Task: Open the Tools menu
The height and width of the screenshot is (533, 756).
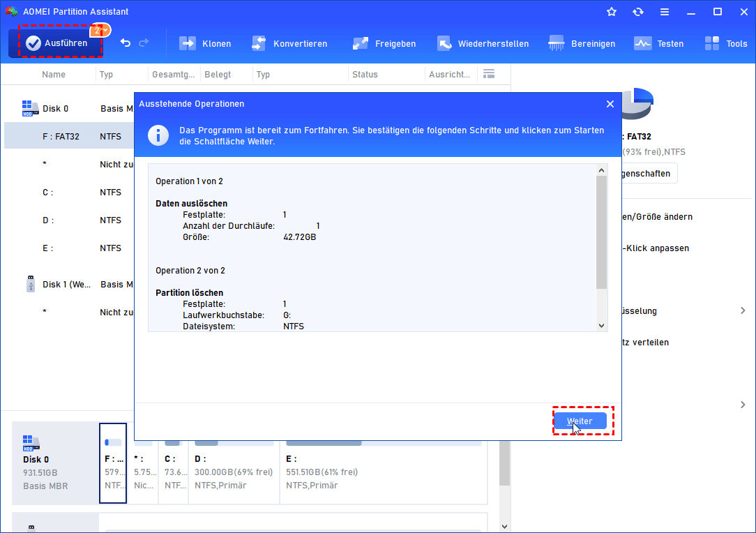Action: [725, 43]
